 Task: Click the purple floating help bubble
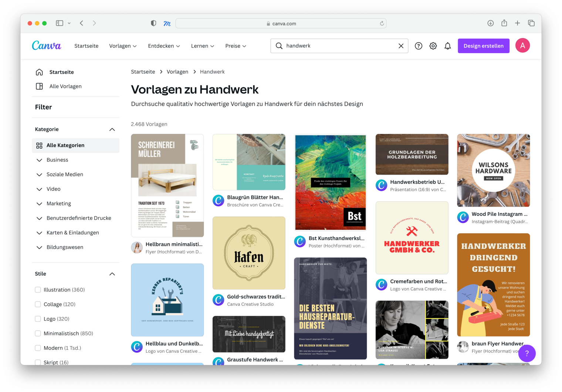pos(527,353)
